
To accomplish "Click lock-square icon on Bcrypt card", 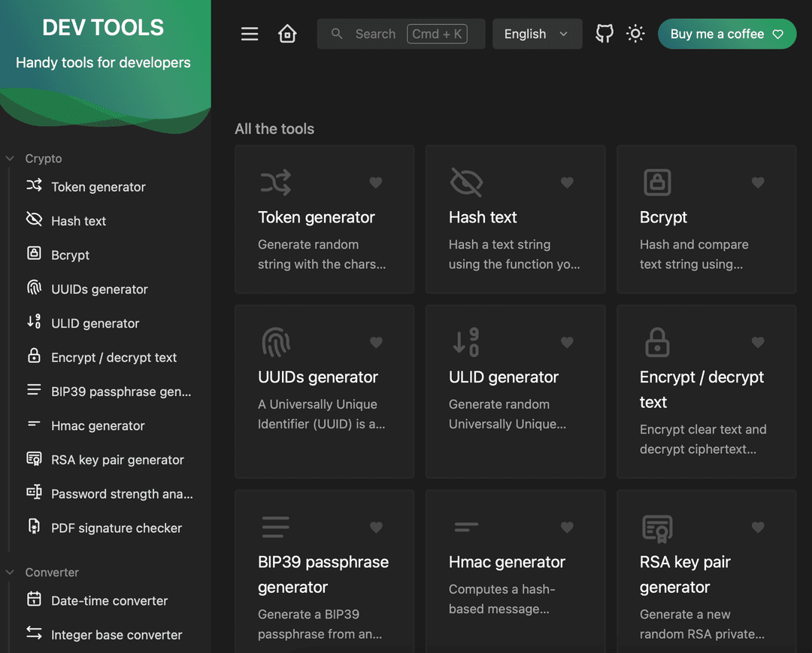I will 657,182.
